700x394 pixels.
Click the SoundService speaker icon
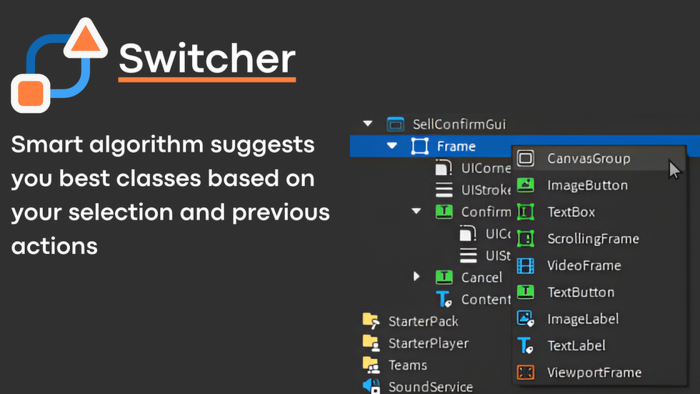tap(371, 386)
